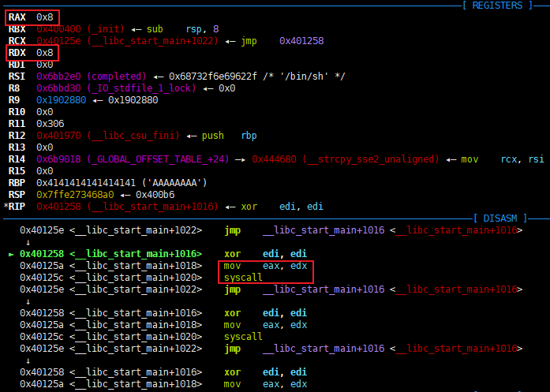Click the R13 register value 0x0
This screenshot has width=550, height=392.
pyautogui.click(x=44, y=147)
